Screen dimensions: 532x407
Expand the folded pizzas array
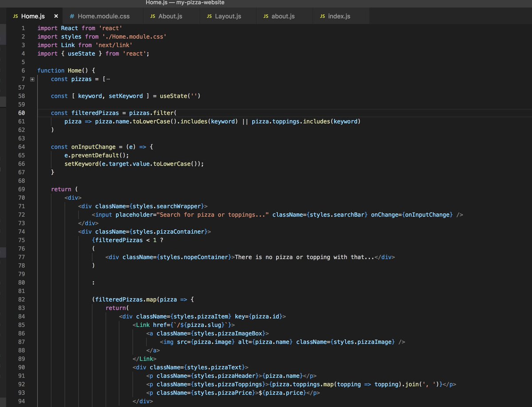(32, 79)
